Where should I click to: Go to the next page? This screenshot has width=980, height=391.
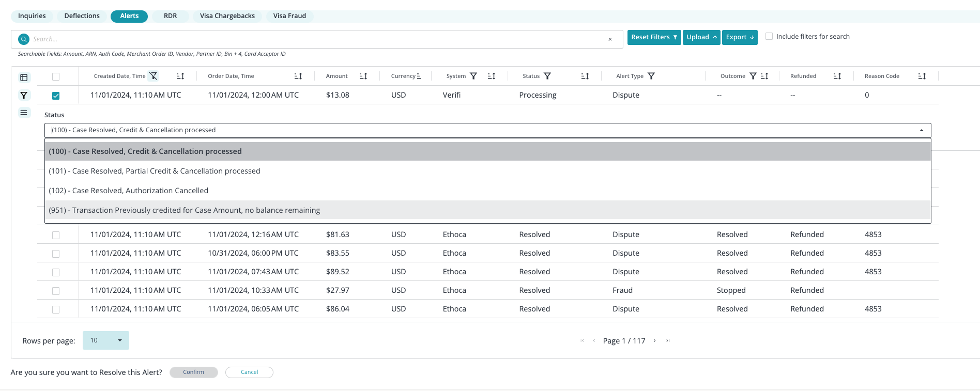[x=655, y=340]
